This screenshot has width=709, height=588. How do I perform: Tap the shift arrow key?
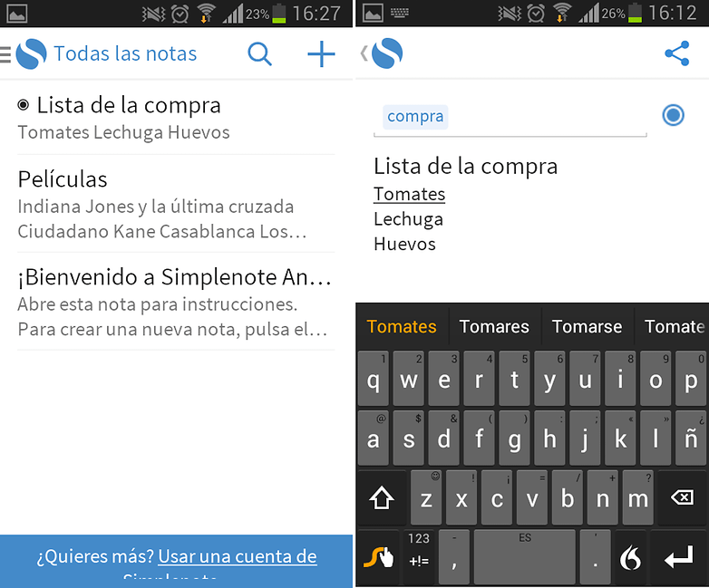(382, 498)
